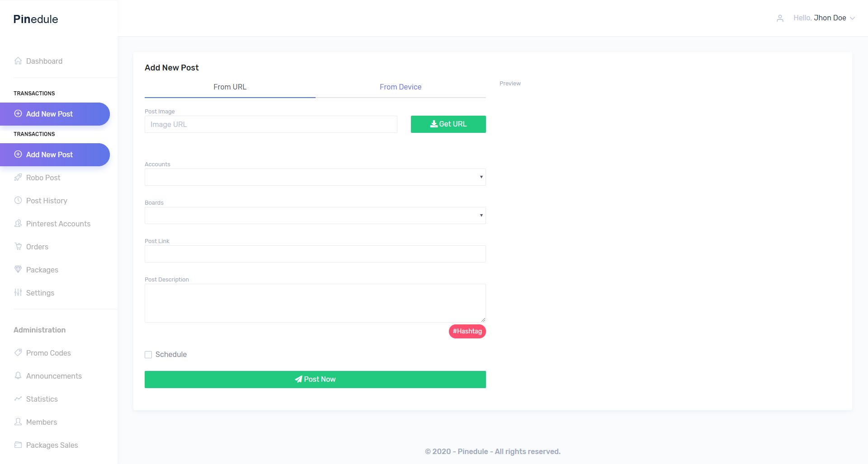Viewport: 868px width, 464px height.
Task: Click the Post Now button
Action: 315,380
